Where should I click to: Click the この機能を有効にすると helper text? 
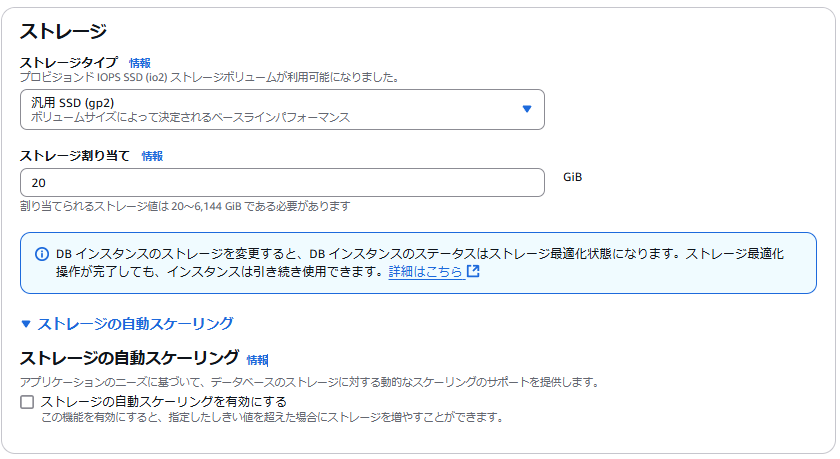click(x=273, y=417)
